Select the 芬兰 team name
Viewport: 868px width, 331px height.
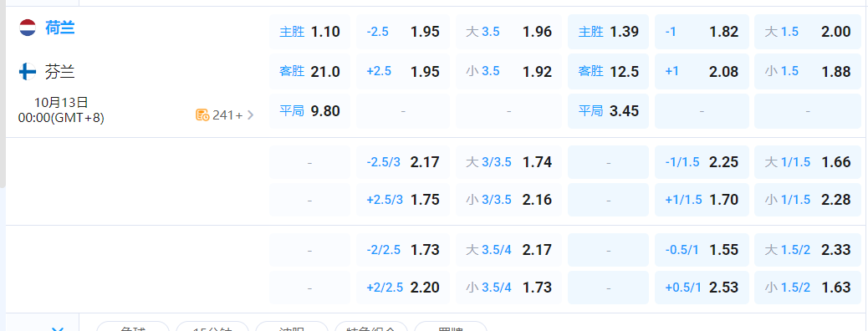[59, 71]
